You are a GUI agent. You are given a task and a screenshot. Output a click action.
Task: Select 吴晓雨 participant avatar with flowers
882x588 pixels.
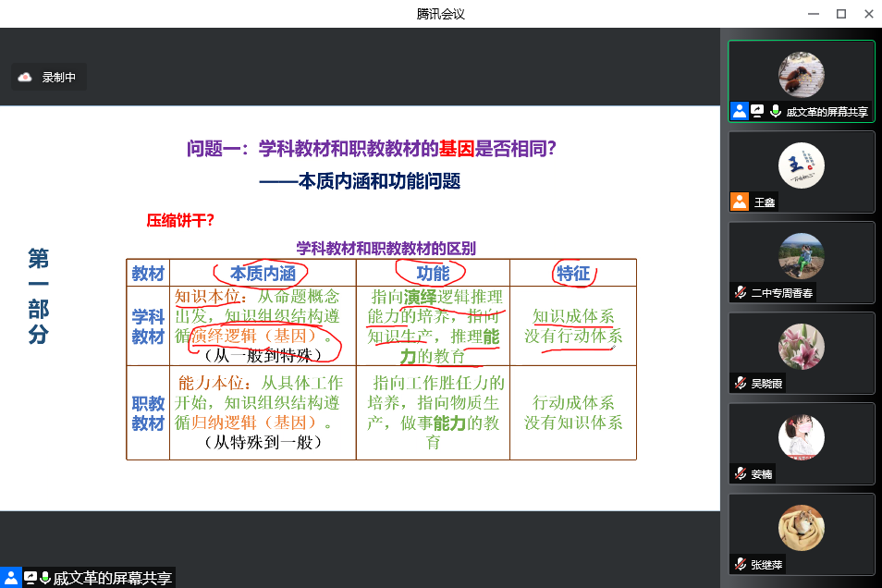[x=801, y=347]
